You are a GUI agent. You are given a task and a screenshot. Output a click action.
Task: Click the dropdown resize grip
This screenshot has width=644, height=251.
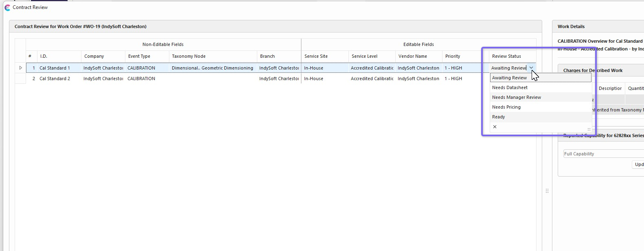coord(589,129)
